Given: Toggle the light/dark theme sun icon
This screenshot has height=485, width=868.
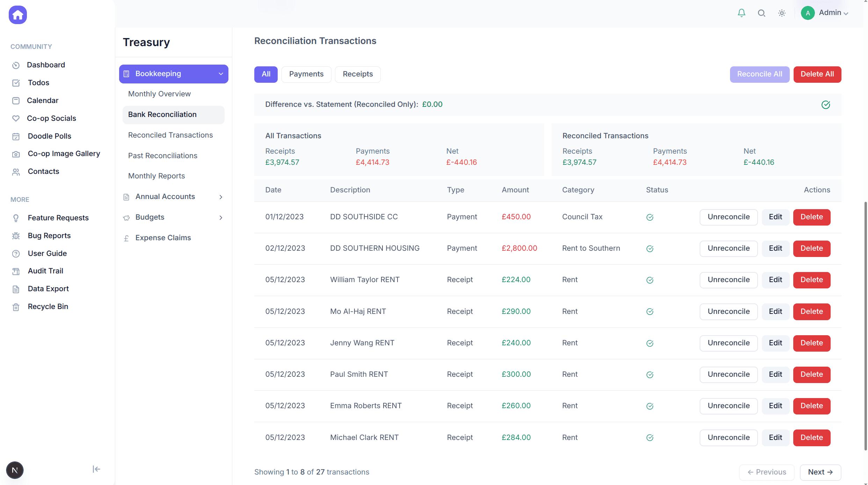Looking at the screenshot, I should coord(781,13).
